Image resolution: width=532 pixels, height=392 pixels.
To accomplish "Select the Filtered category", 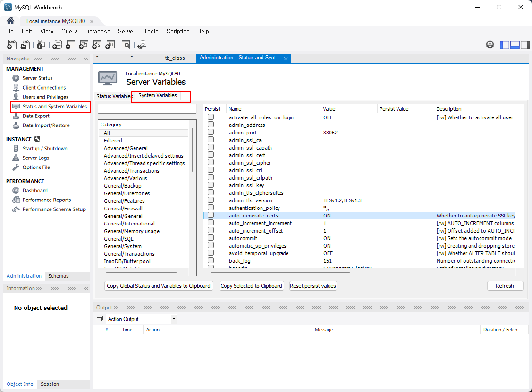I will [113, 141].
